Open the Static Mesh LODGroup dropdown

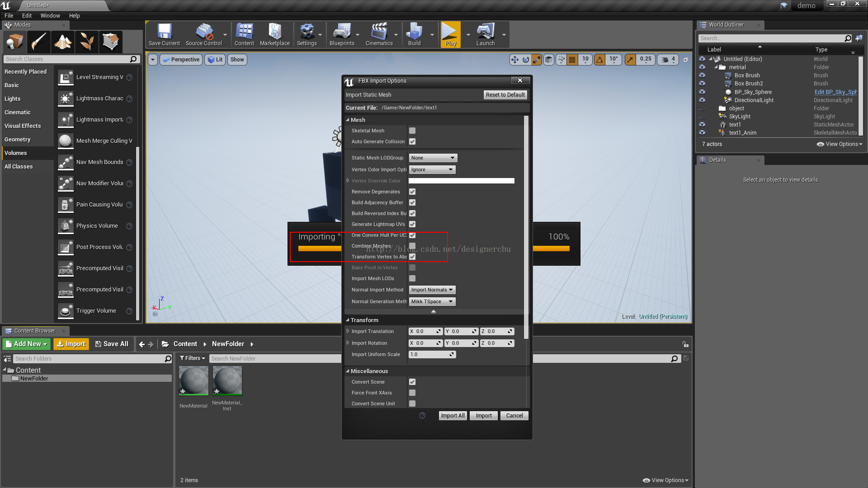pos(433,158)
